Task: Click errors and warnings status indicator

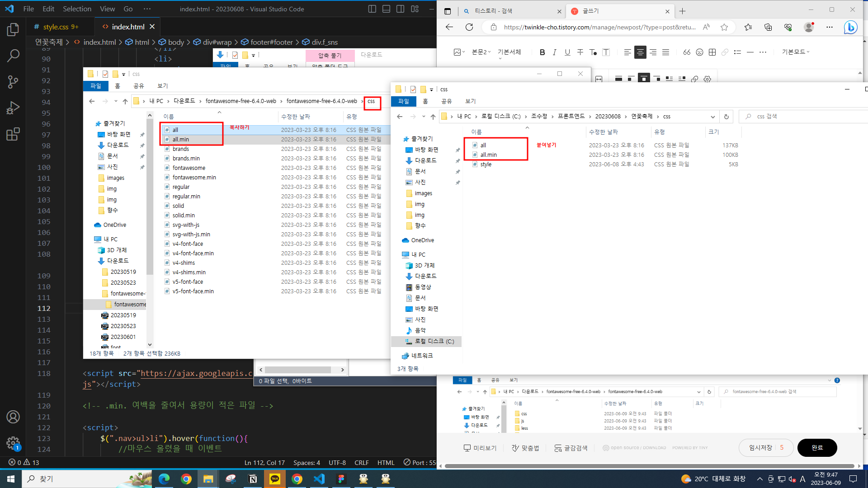Action: [24, 462]
